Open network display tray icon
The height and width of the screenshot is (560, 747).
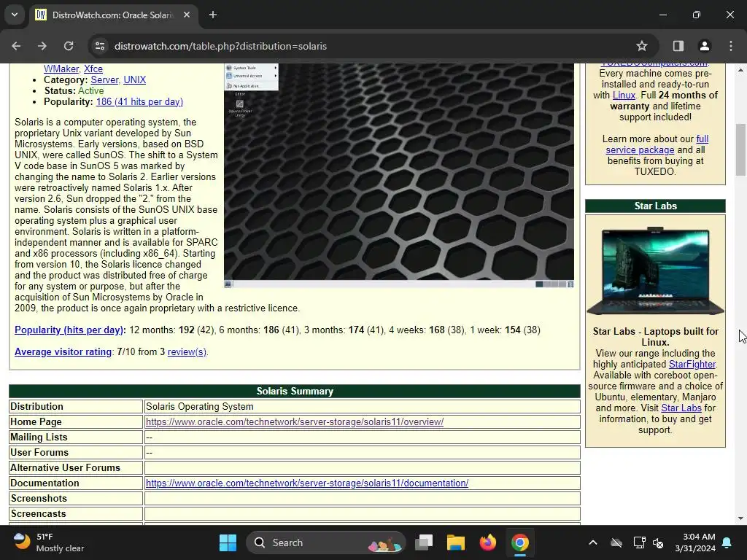(639, 542)
